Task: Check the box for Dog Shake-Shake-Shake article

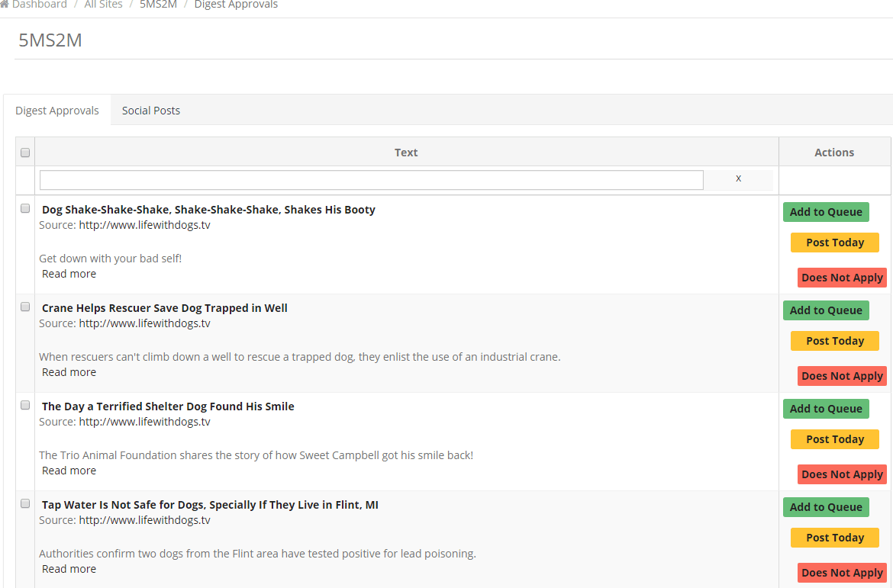Action: [25, 208]
